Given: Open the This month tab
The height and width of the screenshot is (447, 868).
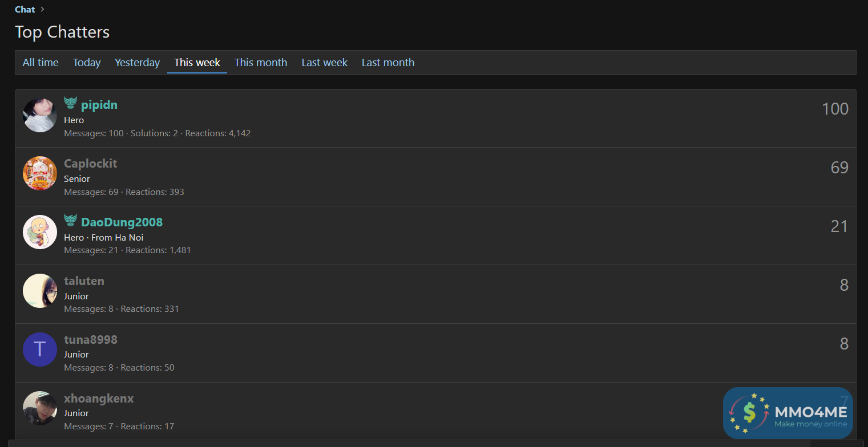Looking at the screenshot, I should (261, 63).
